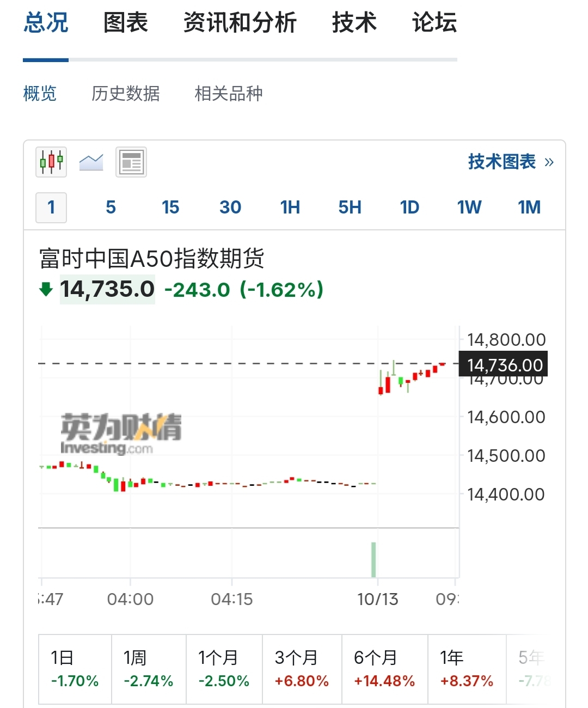Click the green down arrow beside the price

[46, 289]
